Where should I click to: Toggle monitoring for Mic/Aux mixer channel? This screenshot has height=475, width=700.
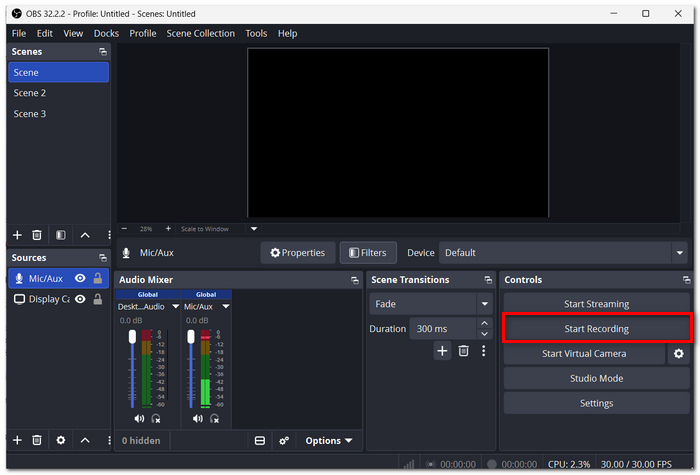(x=214, y=418)
